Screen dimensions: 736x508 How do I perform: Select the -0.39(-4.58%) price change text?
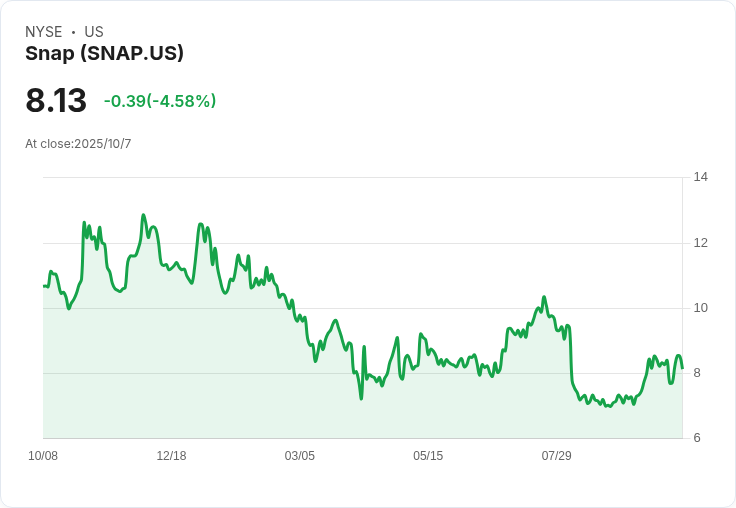pyautogui.click(x=160, y=101)
